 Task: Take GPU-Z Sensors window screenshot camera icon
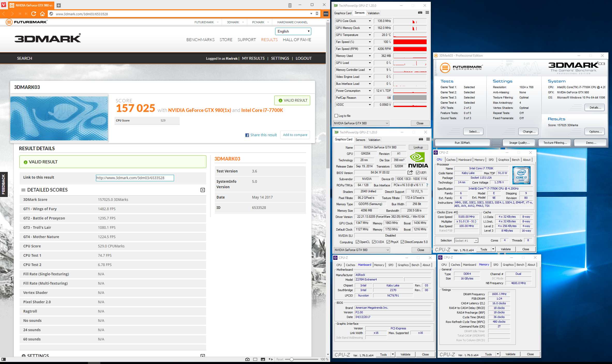point(420,12)
